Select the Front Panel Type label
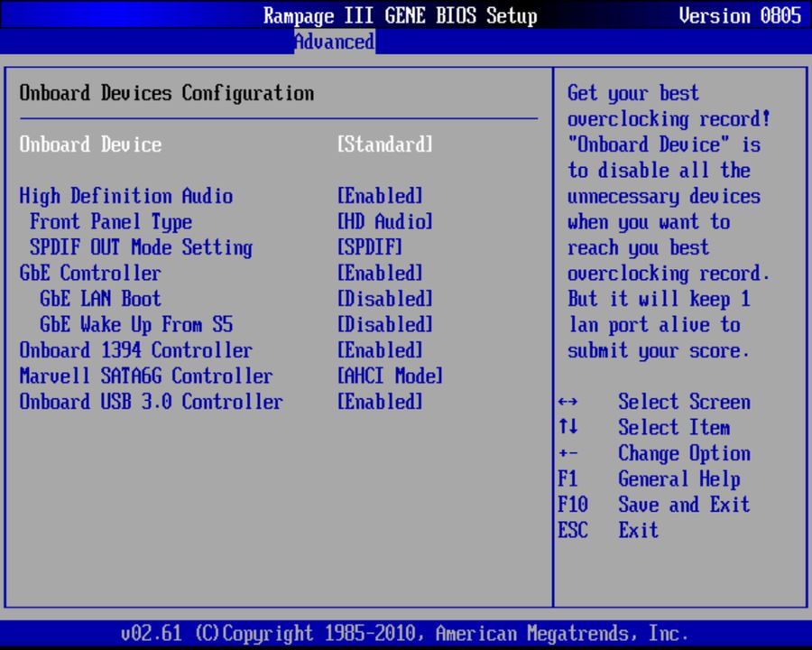 [x=111, y=222]
